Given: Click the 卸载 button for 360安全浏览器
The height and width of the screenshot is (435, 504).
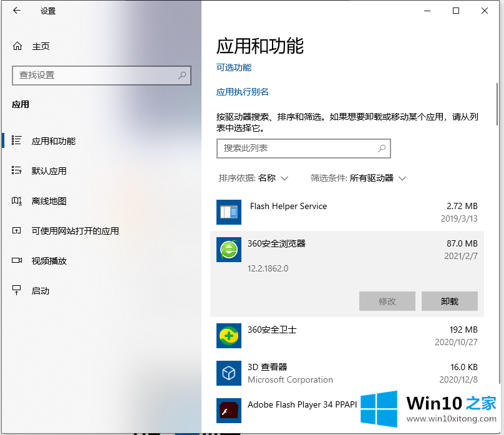Looking at the screenshot, I should click(x=449, y=301).
